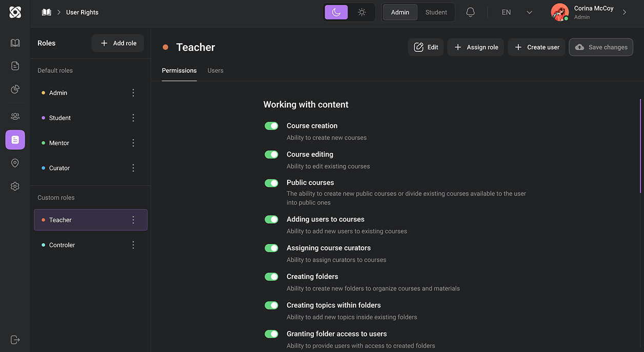Viewport: 644px width, 352px height.
Task: Open the three-dot menu next to Admin role
Action: coord(133,92)
